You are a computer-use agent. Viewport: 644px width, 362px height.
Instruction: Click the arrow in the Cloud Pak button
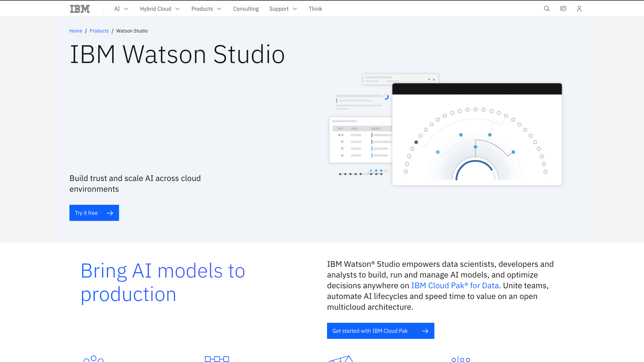425,331
